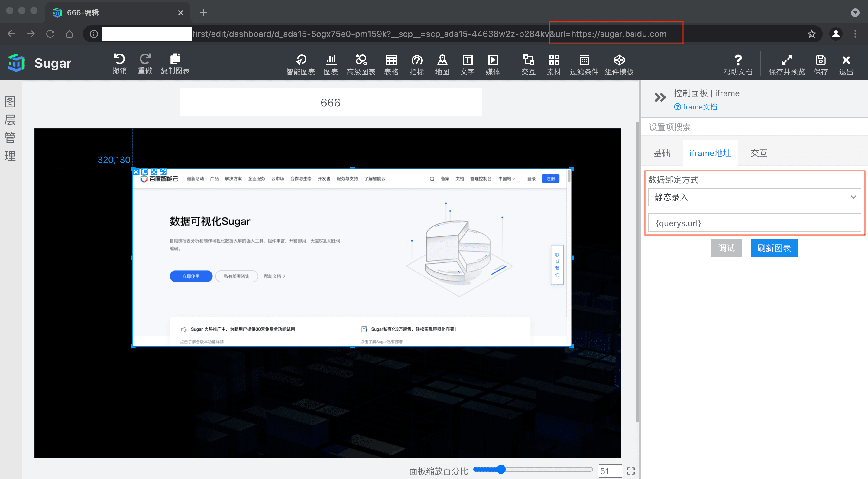Viewport: 868px width, 479px height.
Task: Open 智能图表 smart chart tool
Action: click(x=300, y=65)
